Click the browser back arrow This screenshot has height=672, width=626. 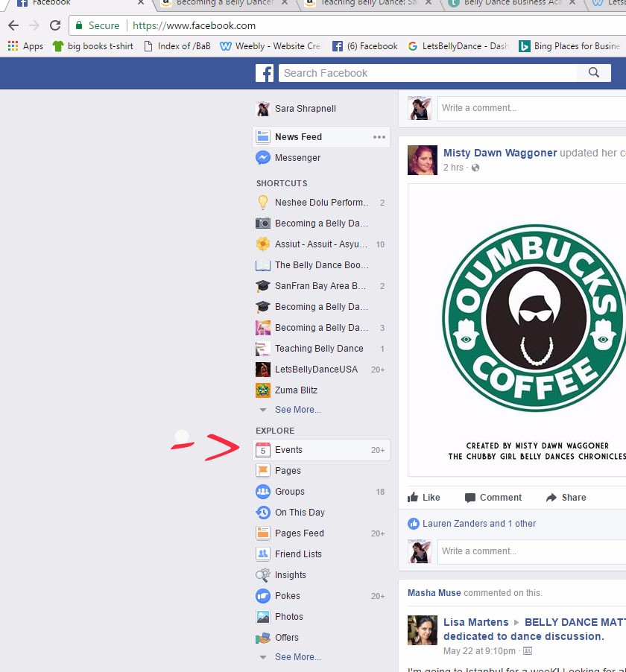tap(13, 26)
